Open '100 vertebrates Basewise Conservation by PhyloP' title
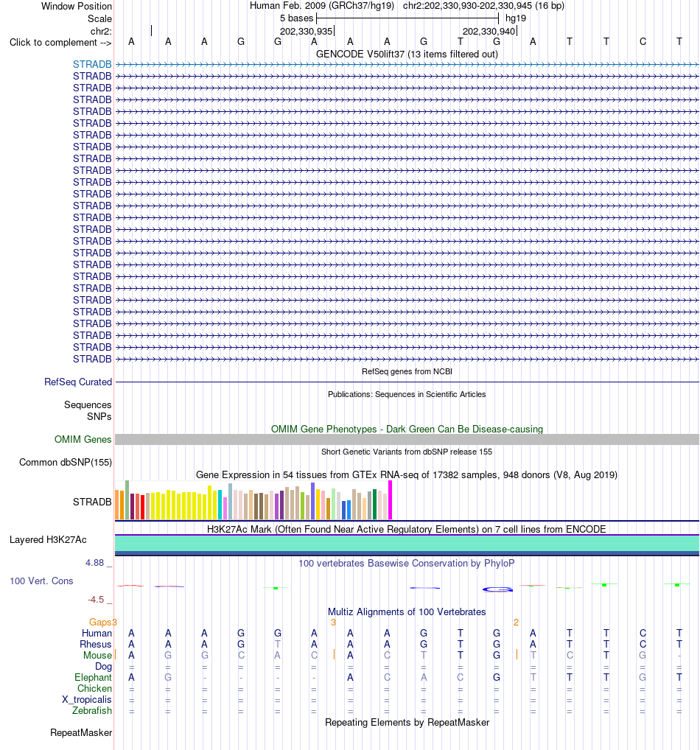The height and width of the screenshot is (750, 700). [407, 563]
